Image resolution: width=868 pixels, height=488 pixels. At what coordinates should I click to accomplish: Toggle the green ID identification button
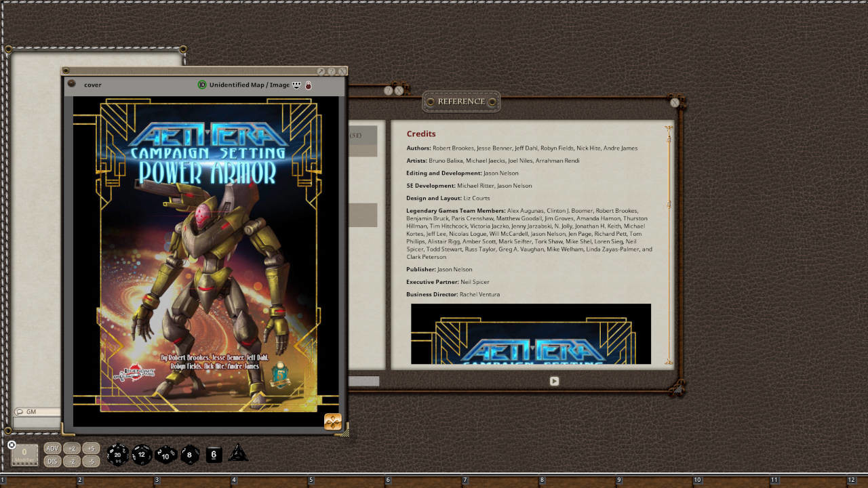202,85
